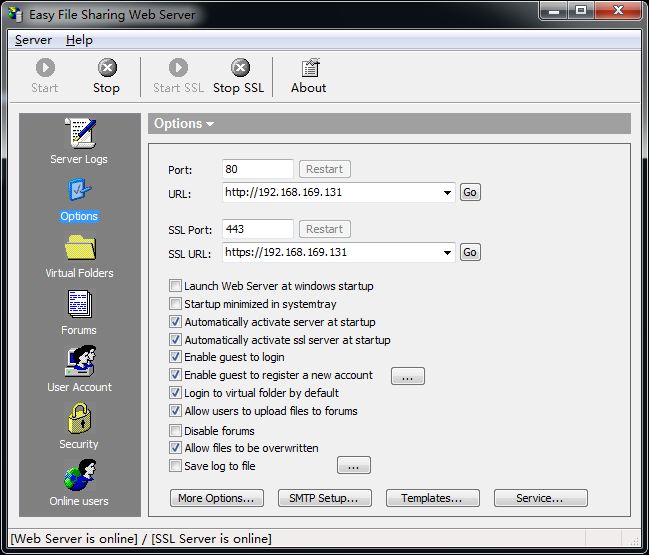Click into the Port input field
The width and height of the screenshot is (649, 555).
[x=257, y=169]
